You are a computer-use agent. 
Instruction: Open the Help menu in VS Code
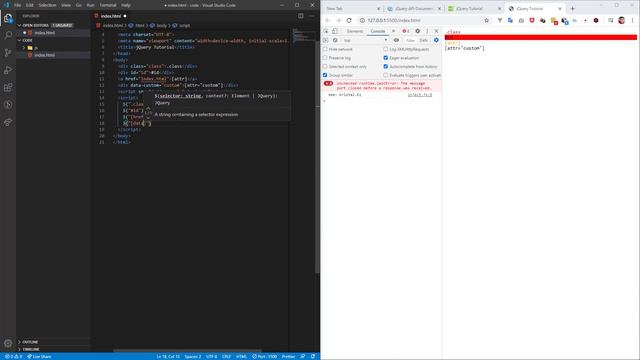pos(126,5)
